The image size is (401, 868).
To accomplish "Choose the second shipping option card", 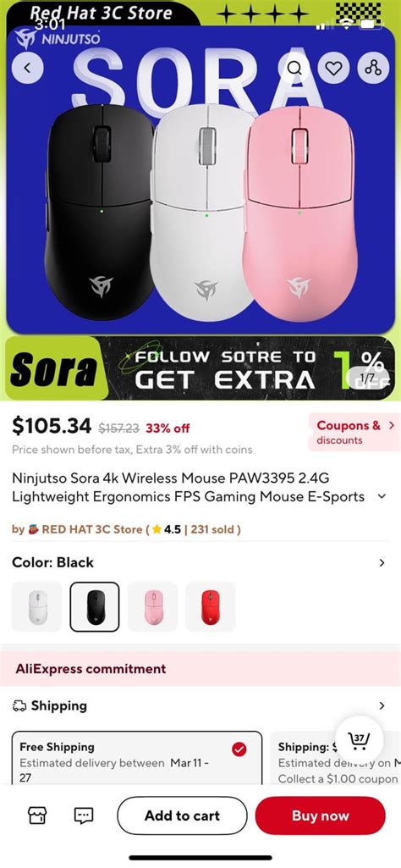I will pyautogui.click(x=335, y=758).
